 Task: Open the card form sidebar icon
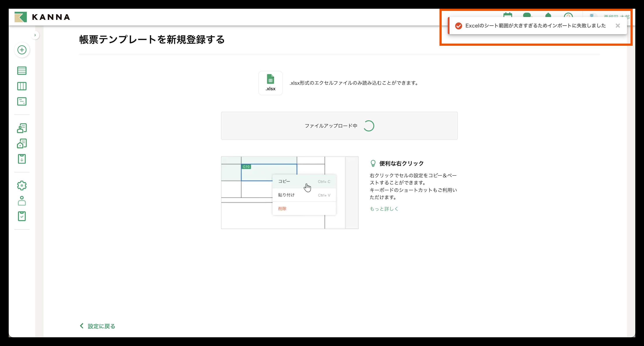point(22,101)
